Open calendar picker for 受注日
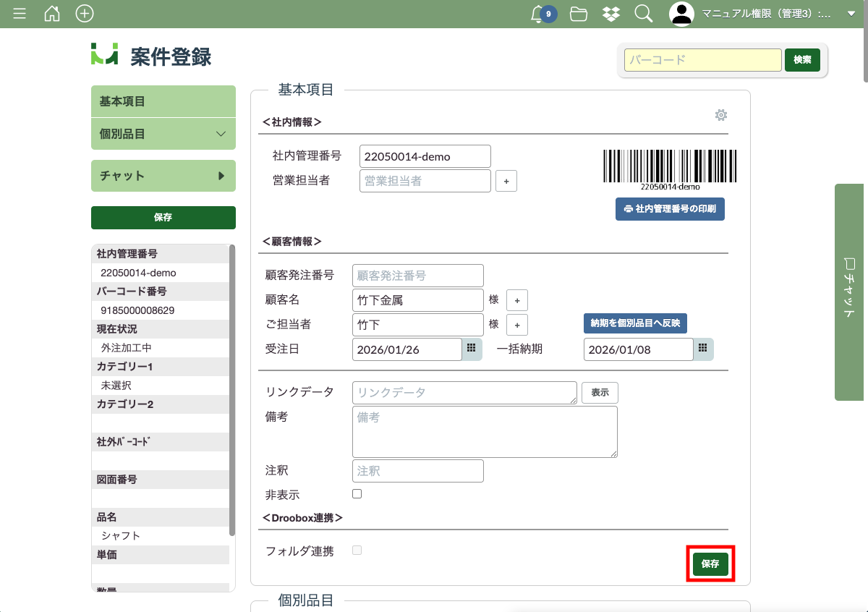Screen dimensions: 868x612 coord(471,349)
